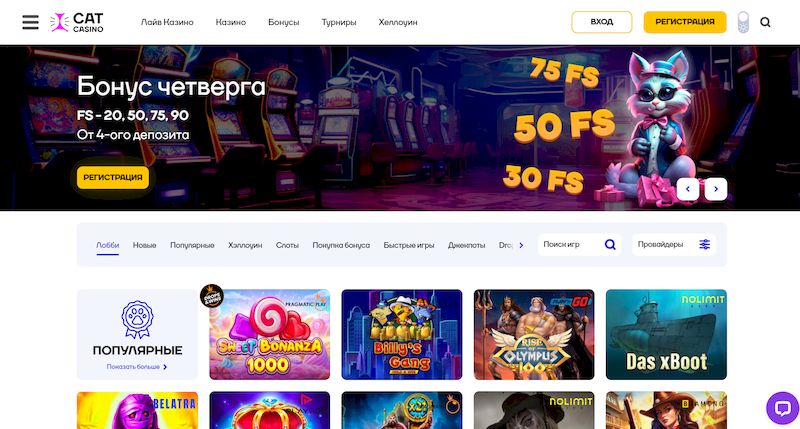Open providers filter sliders icon
This screenshot has width=800, height=429.
[705, 244]
